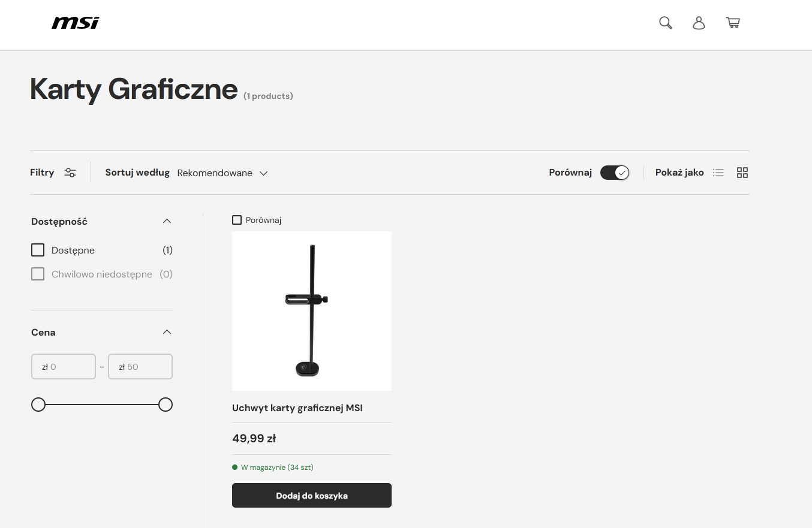The image size is (812, 528).
Task: Check the Chwilowo niedostępne checkbox
Action: coord(38,274)
